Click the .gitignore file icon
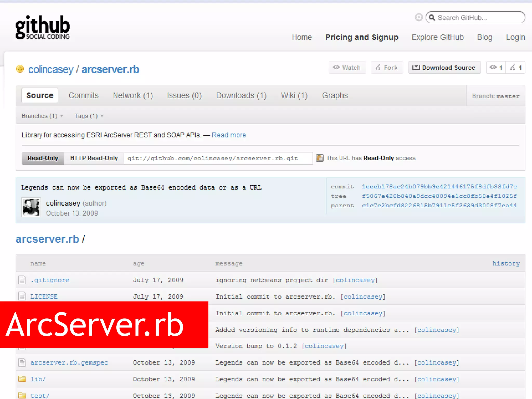This screenshot has height=399, width=532. (22, 280)
